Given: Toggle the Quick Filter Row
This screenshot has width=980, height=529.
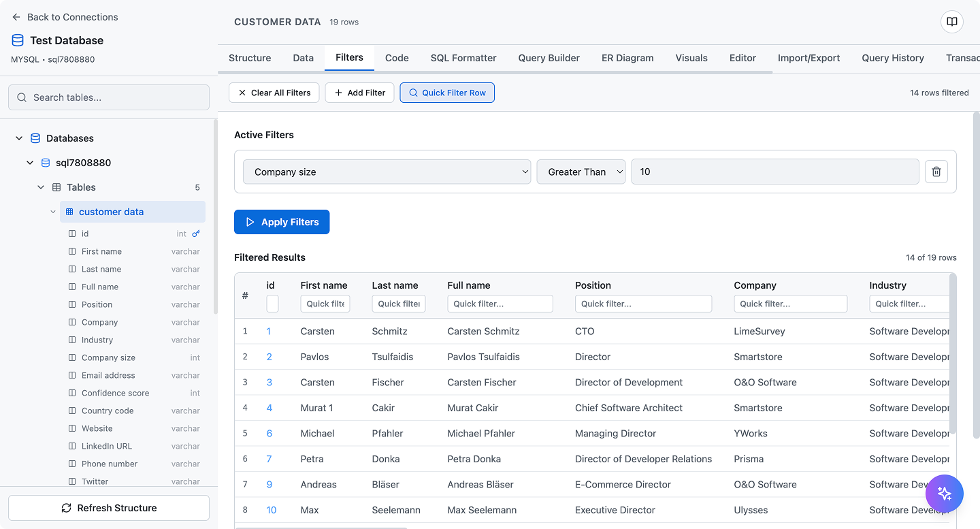Looking at the screenshot, I should (x=447, y=93).
